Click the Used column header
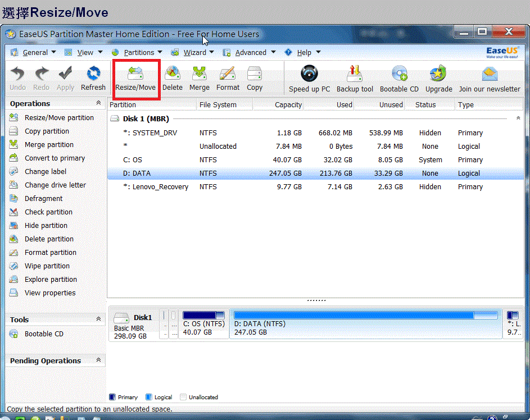Viewport: 530px width, 420px height. point(329,104)
